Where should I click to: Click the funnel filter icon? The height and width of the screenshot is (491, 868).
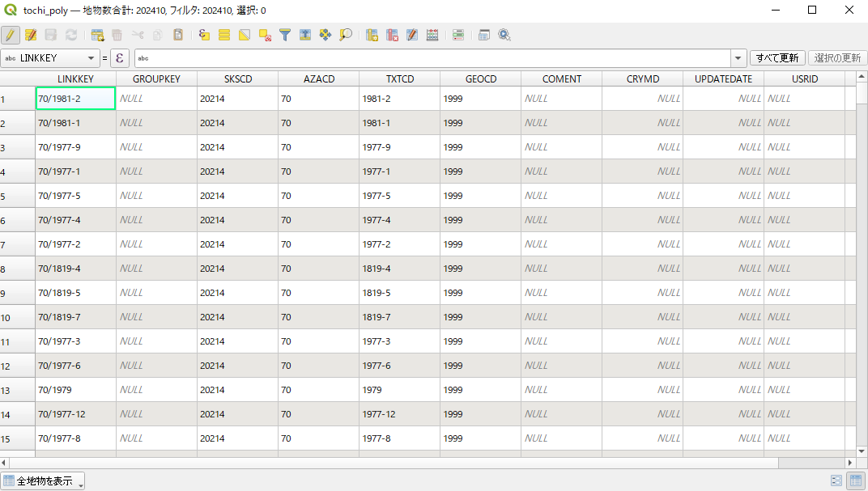coord(285,35)
